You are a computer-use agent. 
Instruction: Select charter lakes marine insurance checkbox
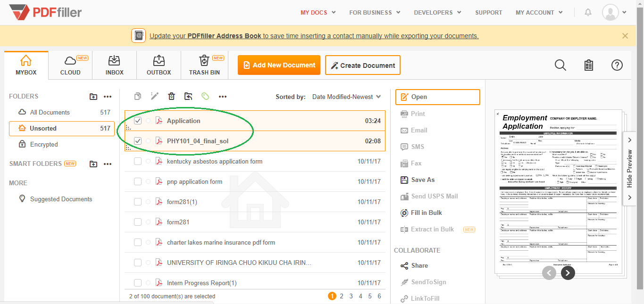pyautogui.click(x=138, y=242)
